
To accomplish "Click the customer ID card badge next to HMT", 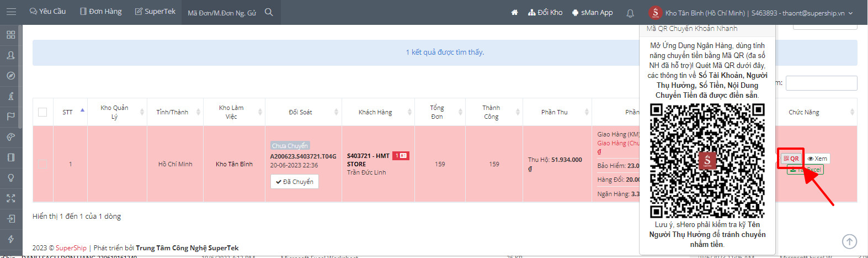I will point(401,156).
